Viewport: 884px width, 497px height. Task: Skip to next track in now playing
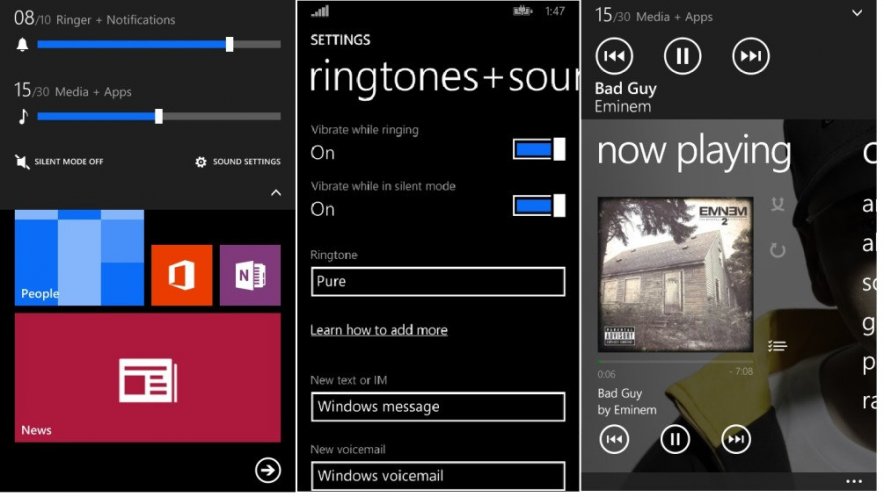pos(736,439)
